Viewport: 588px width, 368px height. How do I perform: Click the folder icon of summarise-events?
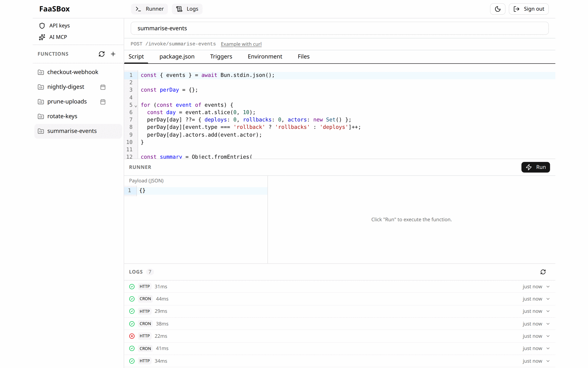pyautogui.click(x=41, y=131)
